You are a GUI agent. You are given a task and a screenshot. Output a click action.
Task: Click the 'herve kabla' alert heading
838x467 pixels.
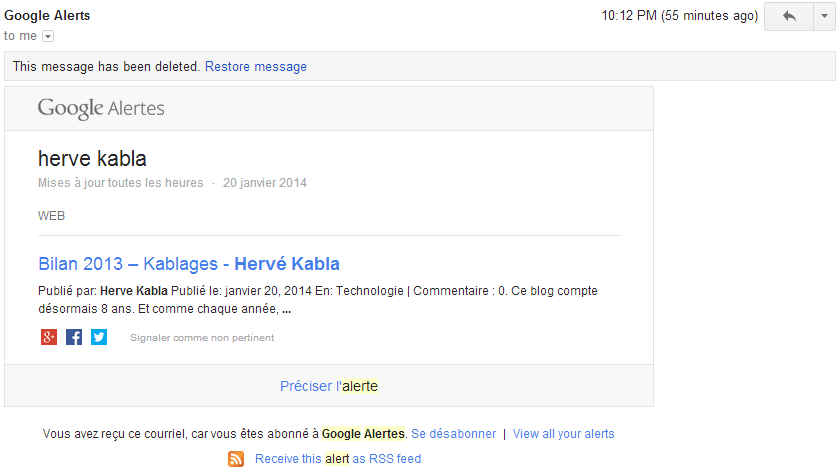(92, 159)
